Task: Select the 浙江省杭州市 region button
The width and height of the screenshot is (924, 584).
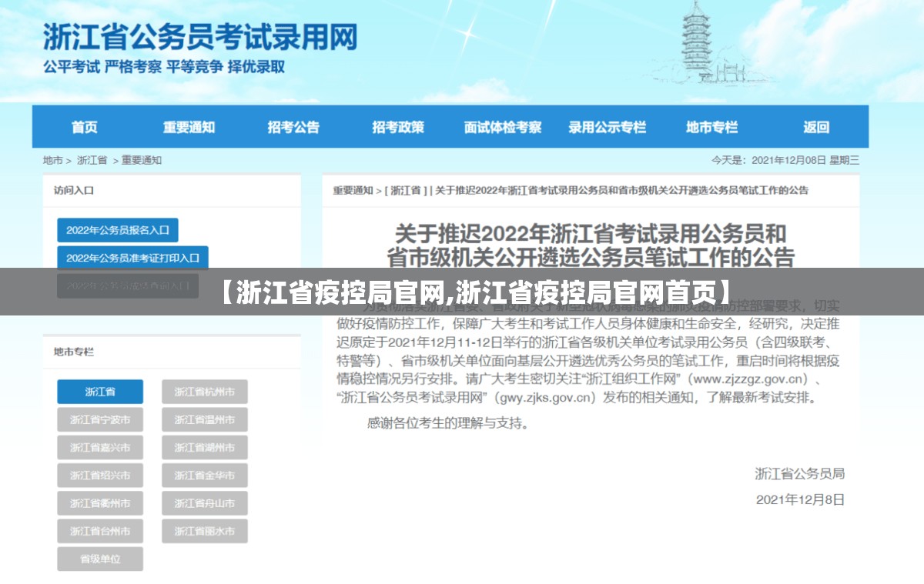Action: pyautogui.click(x=205, y=392)
